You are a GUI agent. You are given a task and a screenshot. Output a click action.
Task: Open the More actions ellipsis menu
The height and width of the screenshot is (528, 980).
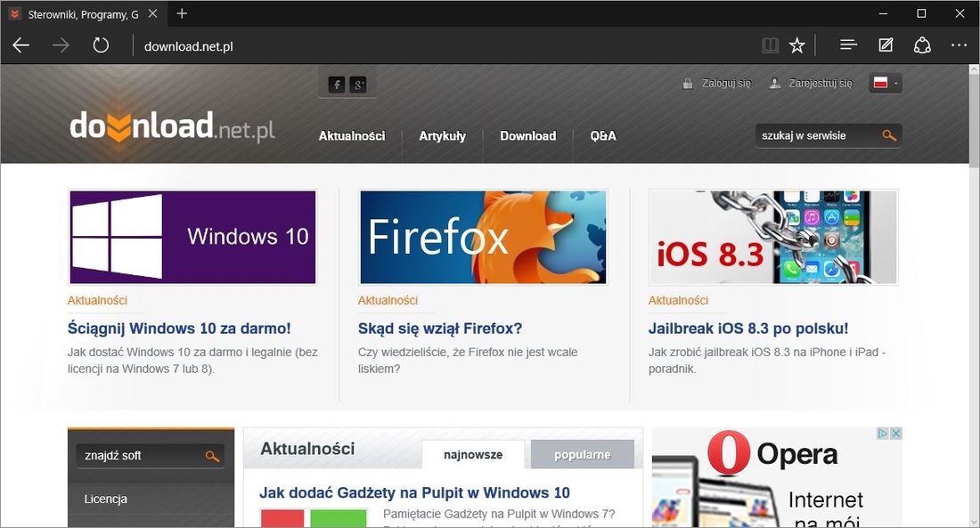coord(959,45)
